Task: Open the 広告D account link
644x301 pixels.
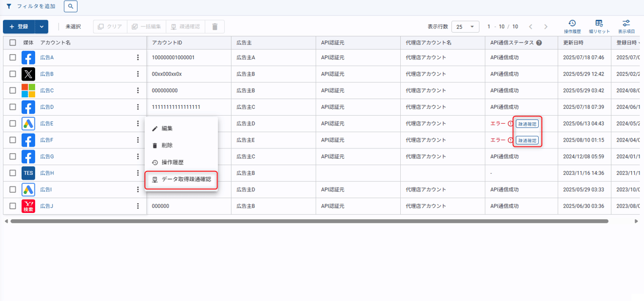Action: tap(47, 107)
